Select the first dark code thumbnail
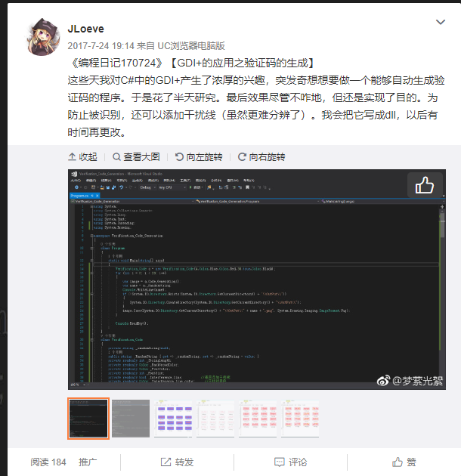 click(88, 419)
